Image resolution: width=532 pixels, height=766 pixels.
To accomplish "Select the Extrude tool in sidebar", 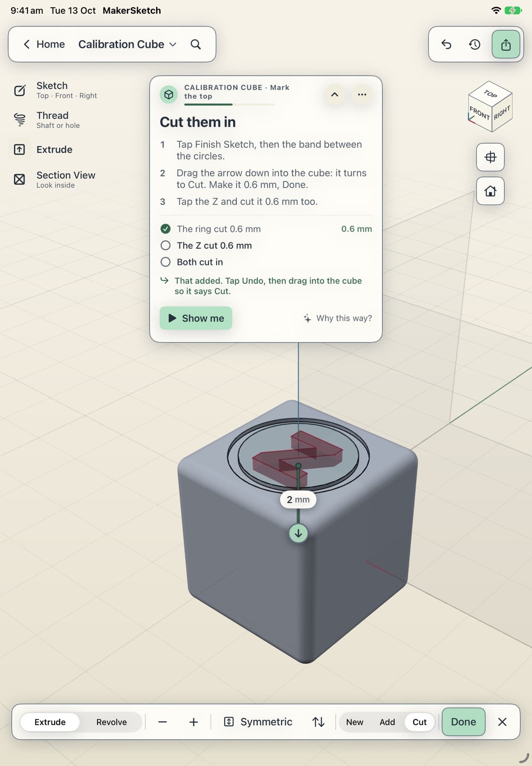I will coord(43,149).
